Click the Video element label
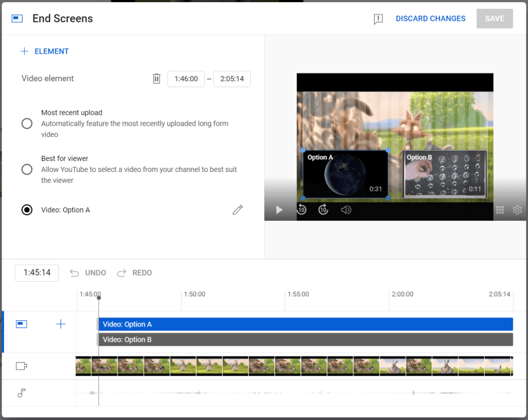 (x=47, y=78)
